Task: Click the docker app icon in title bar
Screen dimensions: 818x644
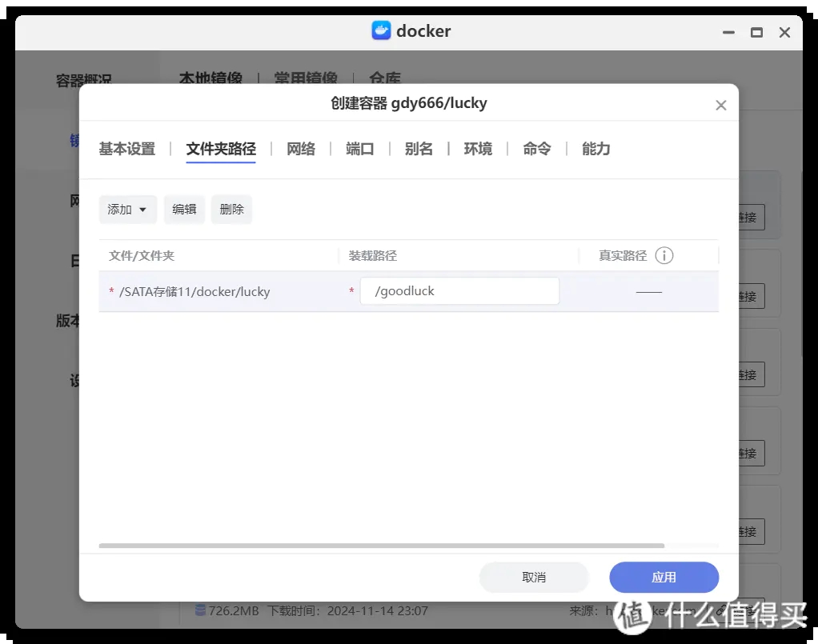Action: click(381, 30)
